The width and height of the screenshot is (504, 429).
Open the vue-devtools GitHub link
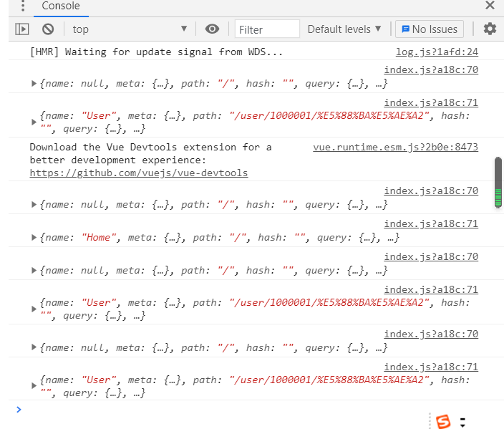click(x=139, y=173)
